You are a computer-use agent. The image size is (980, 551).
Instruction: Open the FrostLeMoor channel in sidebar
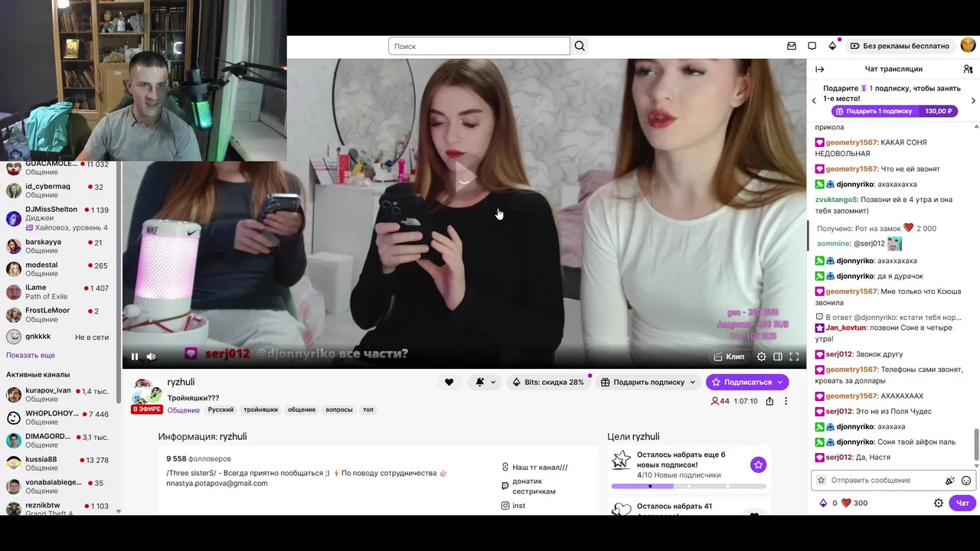click(x=60, y=315)
